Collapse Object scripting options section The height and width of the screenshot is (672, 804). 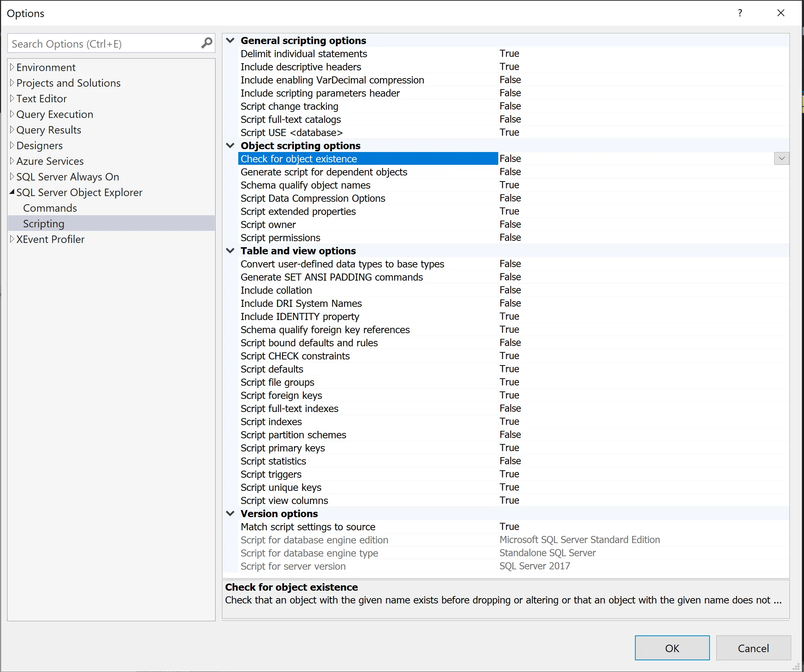tap(230, 146)
